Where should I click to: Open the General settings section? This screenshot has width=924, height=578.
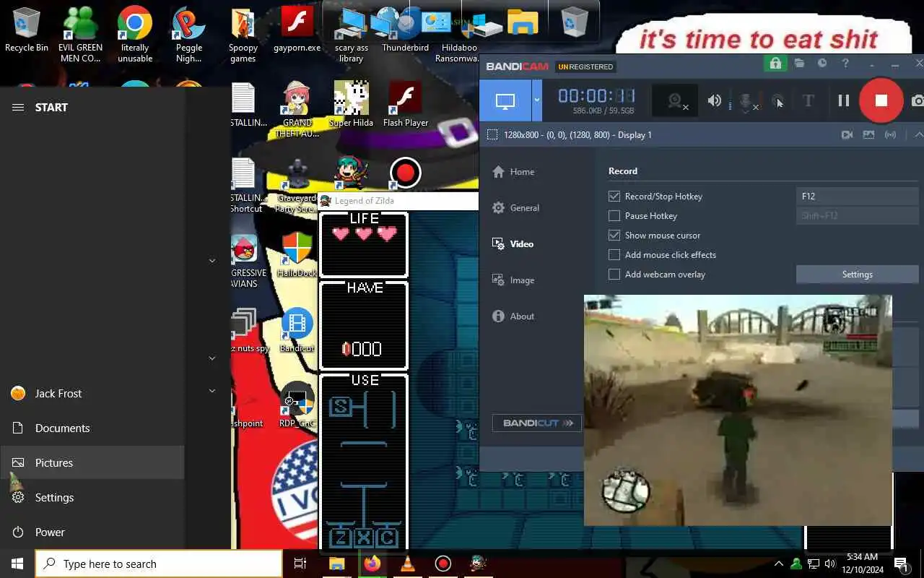515,208
